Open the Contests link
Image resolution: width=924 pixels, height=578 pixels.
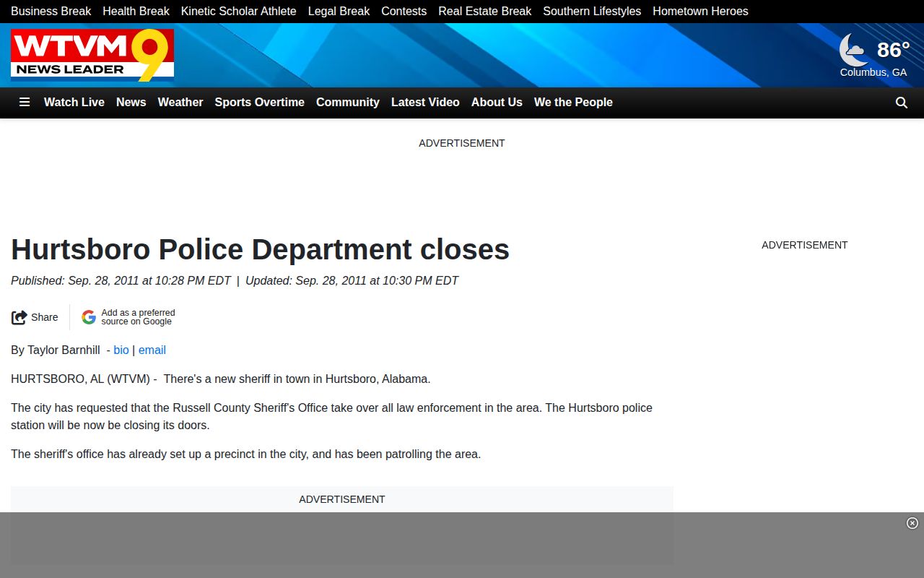(404, 12)
